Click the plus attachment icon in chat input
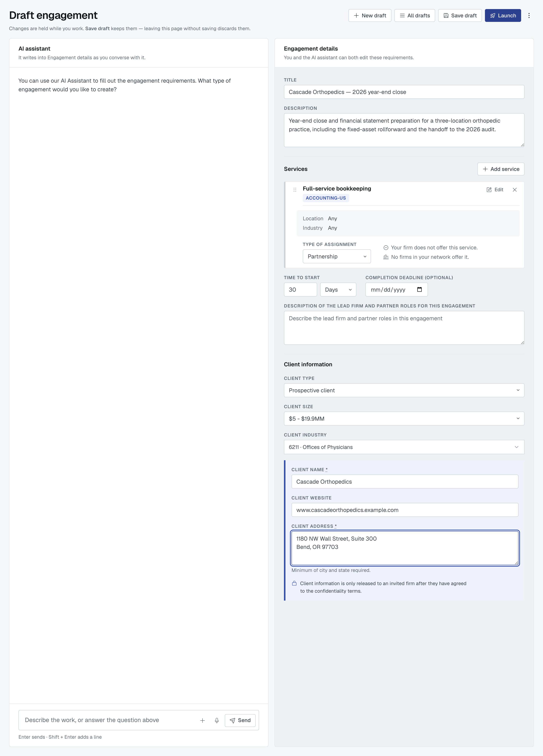The image size is (543, 756). click(202, 720)
